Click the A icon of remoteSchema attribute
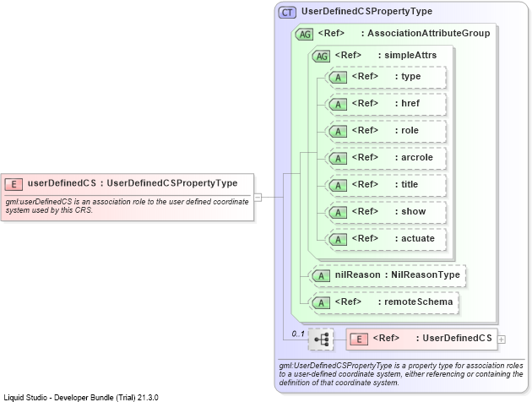The image size is (532, 402). (321, 303)
